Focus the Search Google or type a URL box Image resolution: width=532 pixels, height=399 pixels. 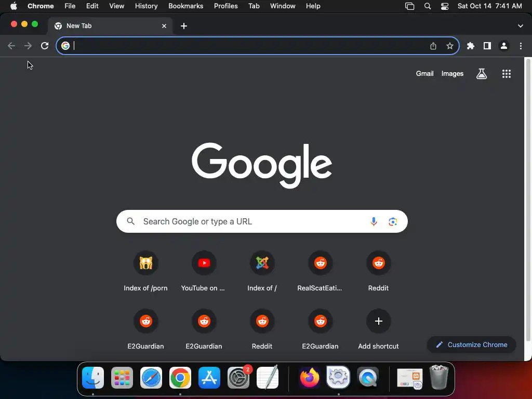coord(262,221)
